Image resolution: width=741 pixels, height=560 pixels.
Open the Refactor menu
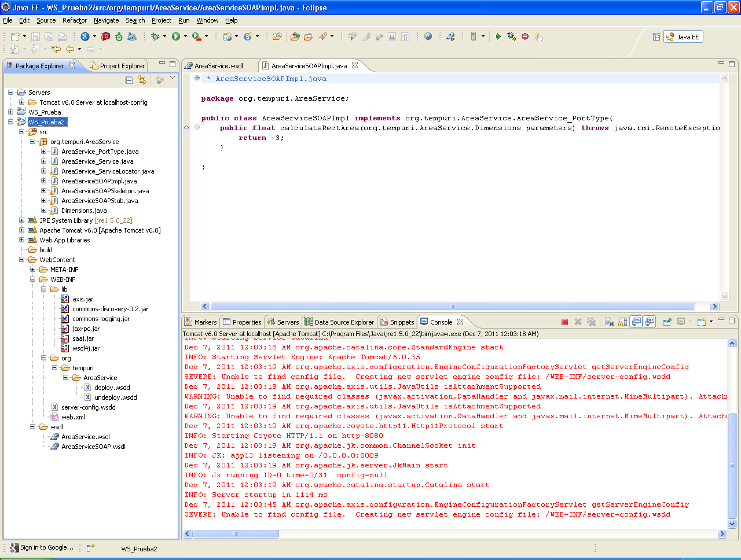click(75, 20)
